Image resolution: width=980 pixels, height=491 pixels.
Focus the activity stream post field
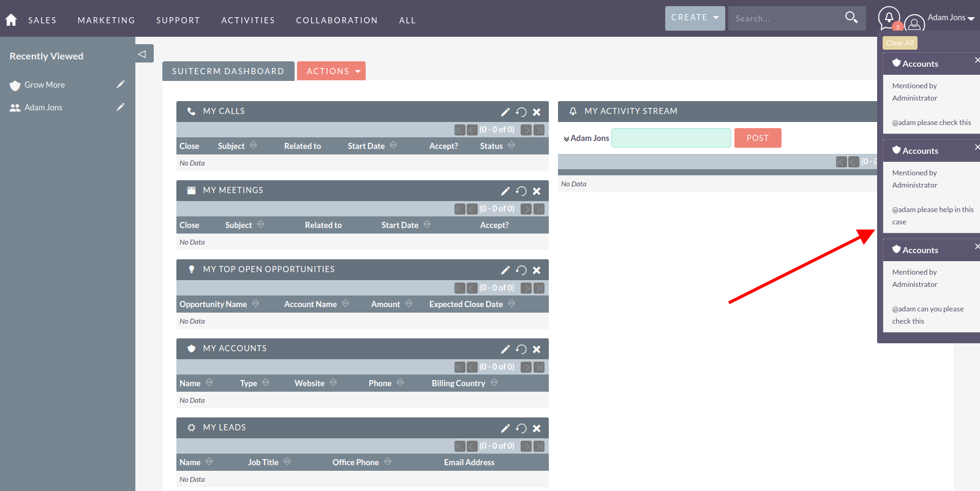click(x=671, y=138)
